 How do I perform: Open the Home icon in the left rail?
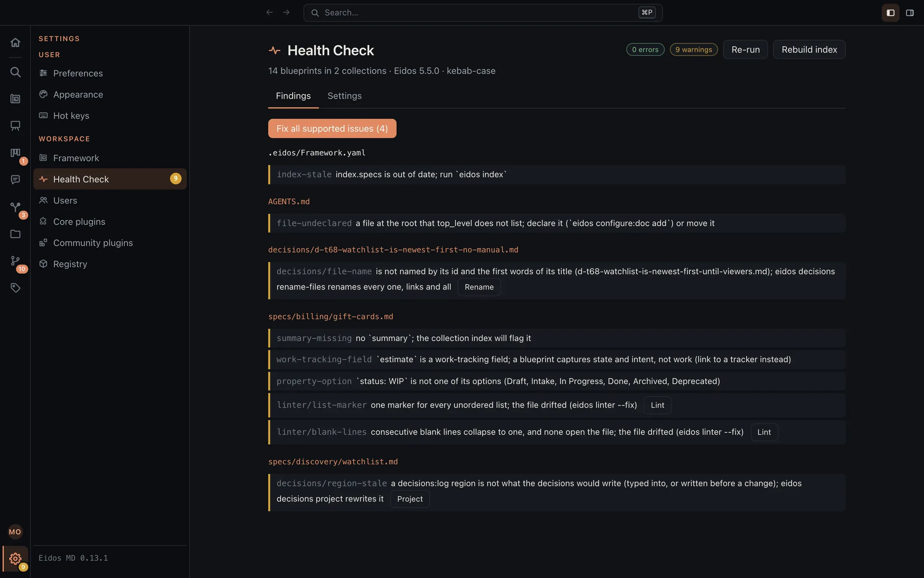15,42
